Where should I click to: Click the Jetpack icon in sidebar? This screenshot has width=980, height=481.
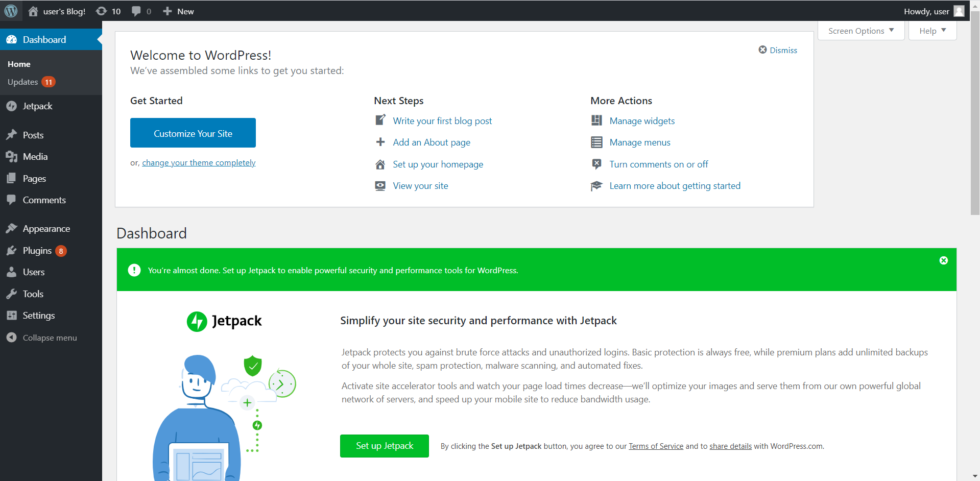point(11,106)
